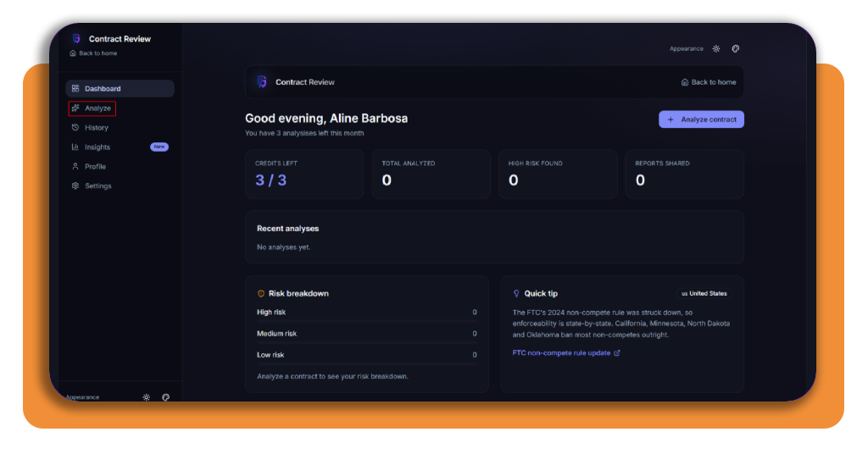Click 'Analyze a contract to see your risk breakdown.'
The height and width of the screenshot is (454, 868).
332,376
